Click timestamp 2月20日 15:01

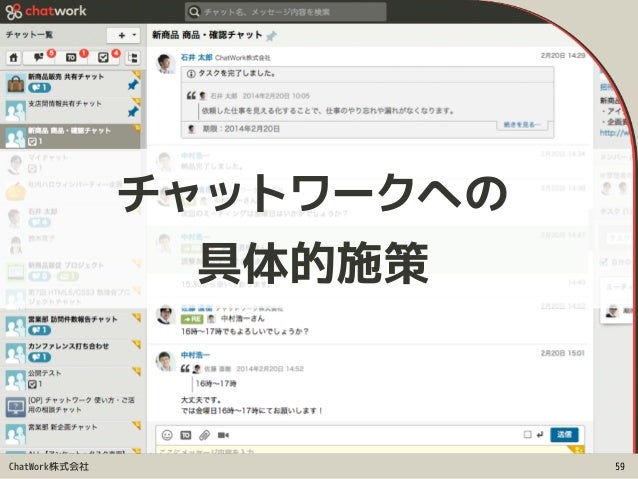(563, 353)
